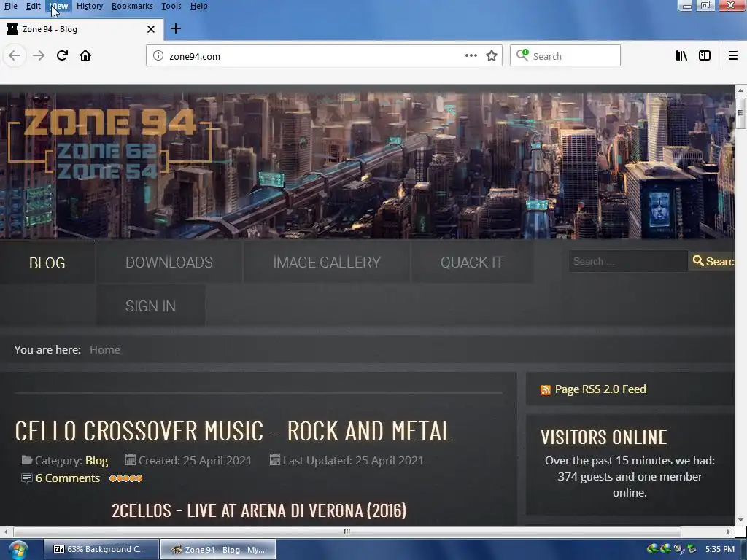Open the History menu
This screenshot has width=747, height=560.
tap(90, 6)
